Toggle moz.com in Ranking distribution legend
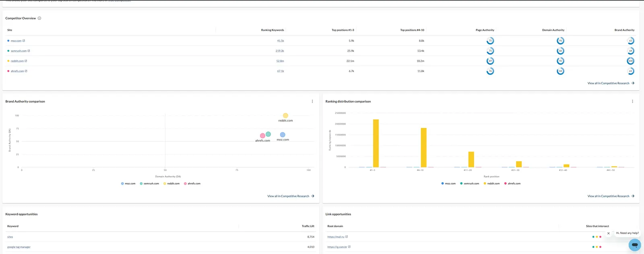Image resolution: width=644 pixels, height=254 pixels. (x=448, y=183)
